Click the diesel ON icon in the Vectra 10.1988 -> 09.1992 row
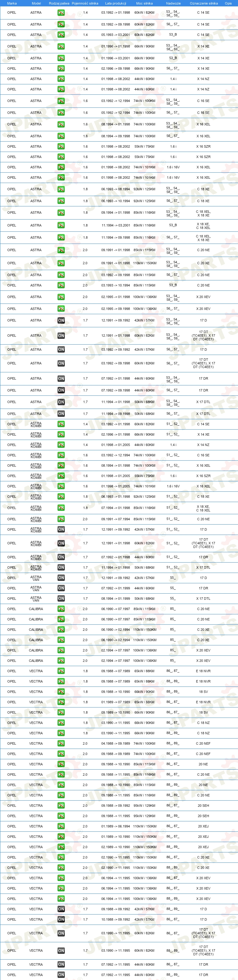 pos(61,919)
